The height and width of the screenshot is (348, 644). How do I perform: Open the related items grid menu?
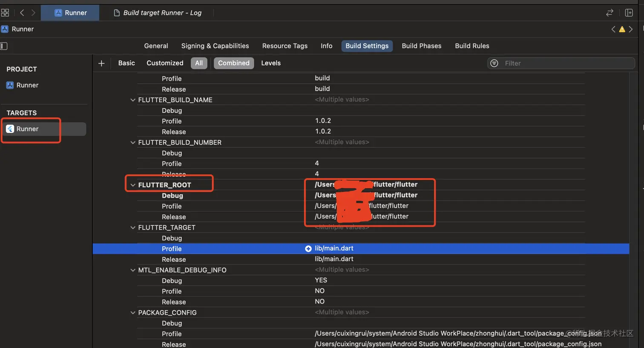coord(5,13)
